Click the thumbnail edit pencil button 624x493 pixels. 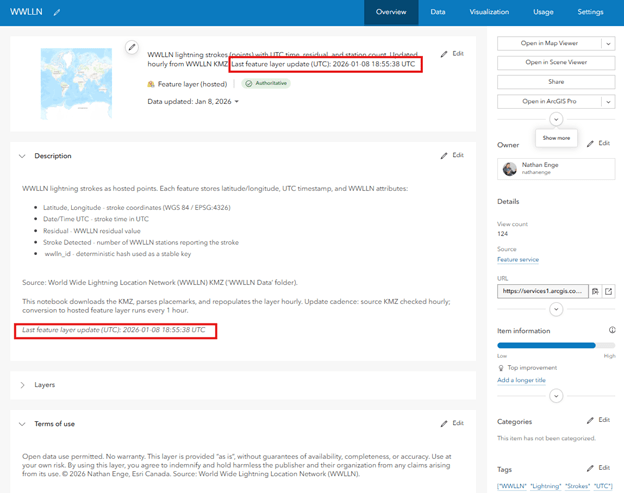[132, 47]
